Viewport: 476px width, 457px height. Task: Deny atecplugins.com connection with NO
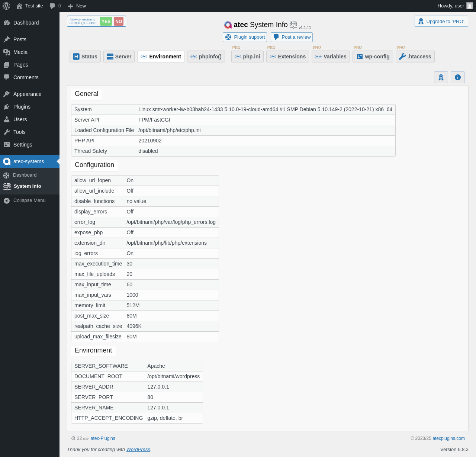point(119,22)
